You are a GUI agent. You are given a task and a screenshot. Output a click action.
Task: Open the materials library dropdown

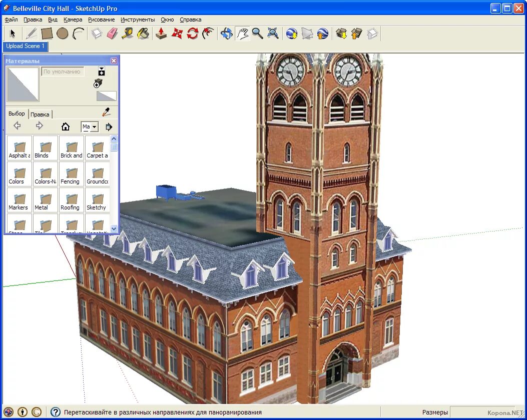pos(90,126)
